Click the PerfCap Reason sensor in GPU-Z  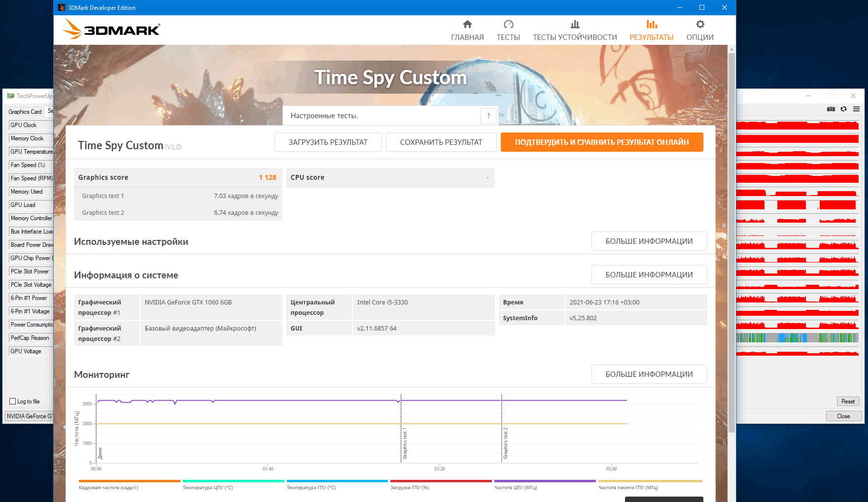tap(31, 338)
